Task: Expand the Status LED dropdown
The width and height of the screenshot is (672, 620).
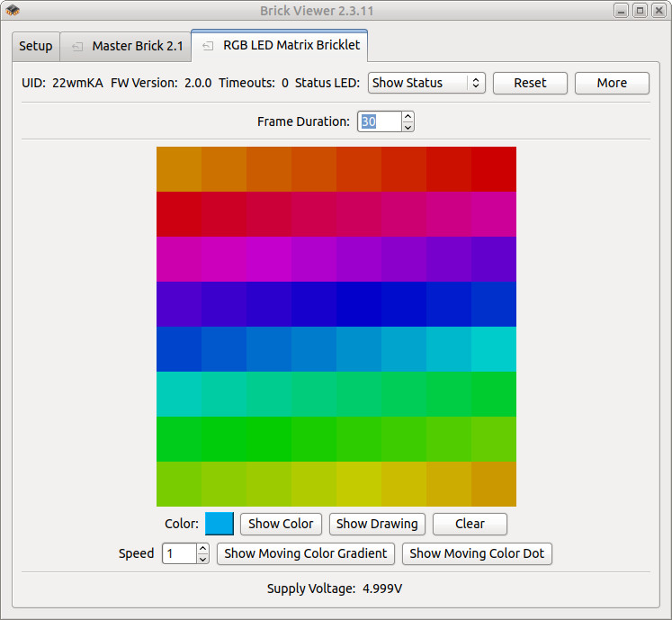Action: [426, 83]
